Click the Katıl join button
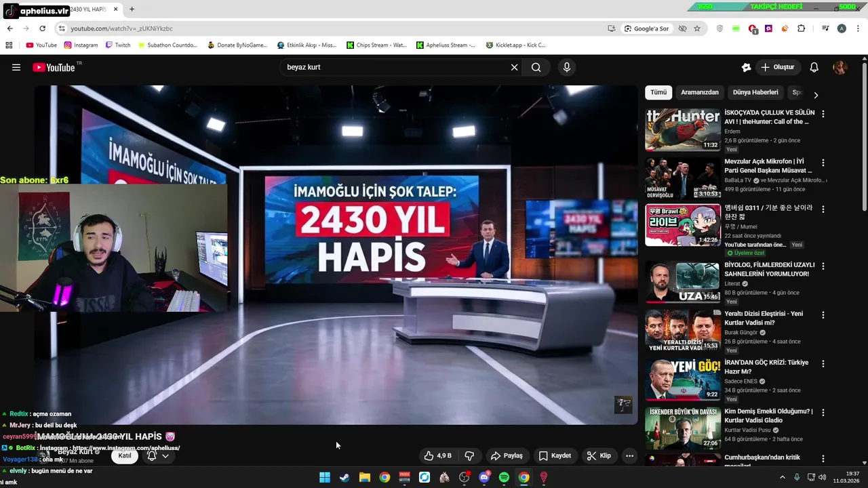This screenshot has width=868, height=488. coord(125,455)
